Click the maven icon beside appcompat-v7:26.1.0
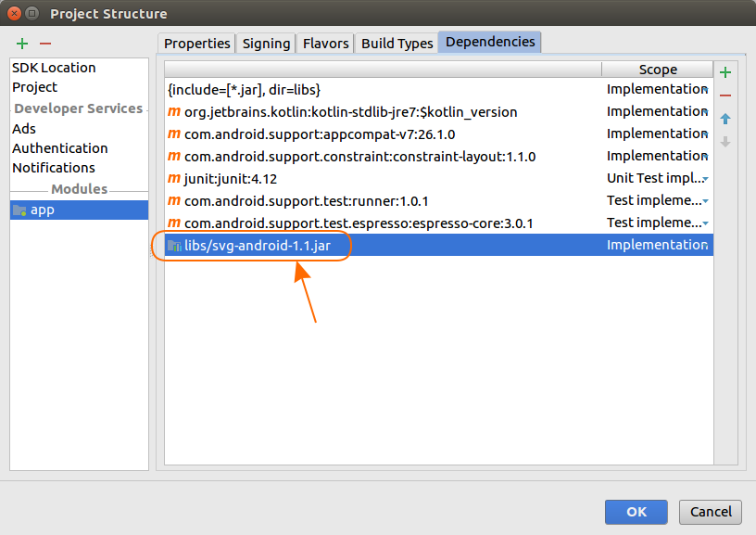 (x=174, y=134)
